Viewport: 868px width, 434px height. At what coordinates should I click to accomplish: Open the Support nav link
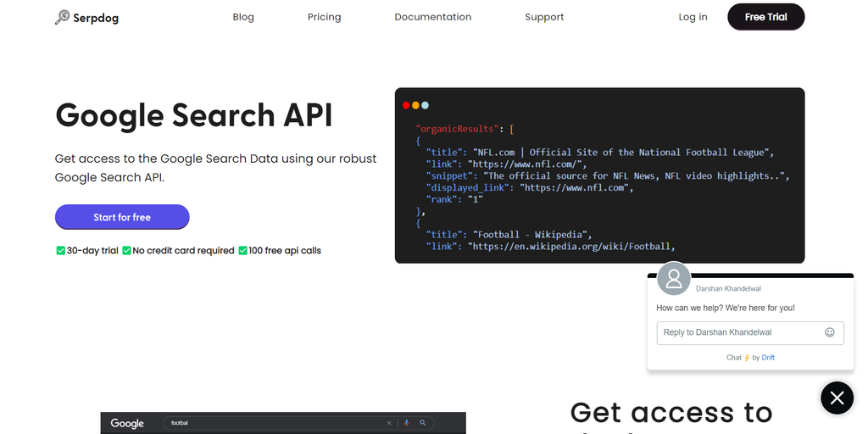point(544,17)
